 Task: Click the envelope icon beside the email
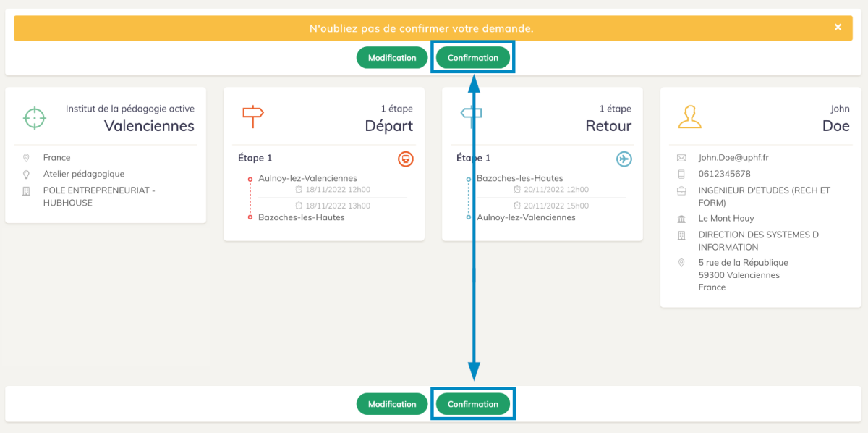(x=681, y=158)
